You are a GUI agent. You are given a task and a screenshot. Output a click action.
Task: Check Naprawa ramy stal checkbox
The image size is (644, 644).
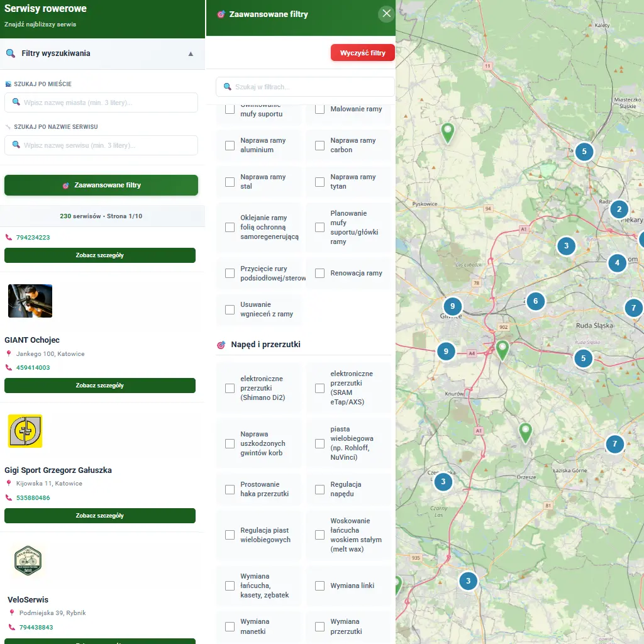pos(230,182)
